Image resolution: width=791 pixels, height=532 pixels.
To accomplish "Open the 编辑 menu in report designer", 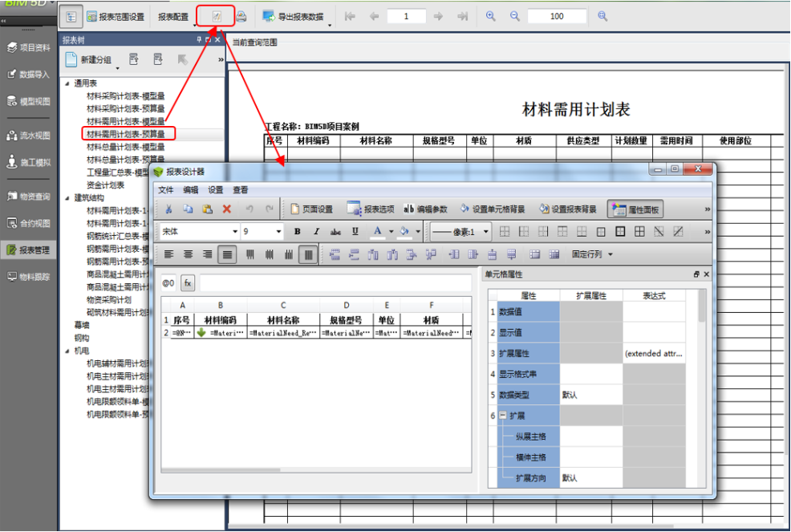I will pyautogui.click(x=191, y=190).
